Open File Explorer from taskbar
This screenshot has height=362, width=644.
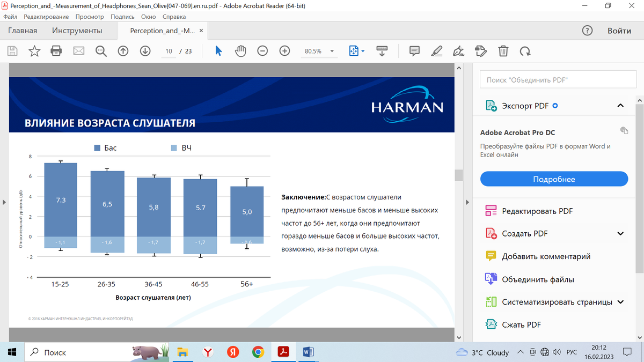tap(183, 352)
